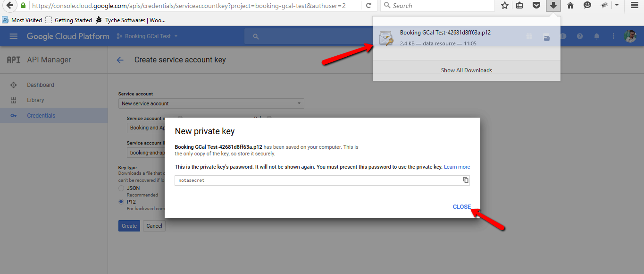Image resolution: width=644 pixels, height=274 pixels.
Task: Click the Firefox home icon
Action: point(570,6)
